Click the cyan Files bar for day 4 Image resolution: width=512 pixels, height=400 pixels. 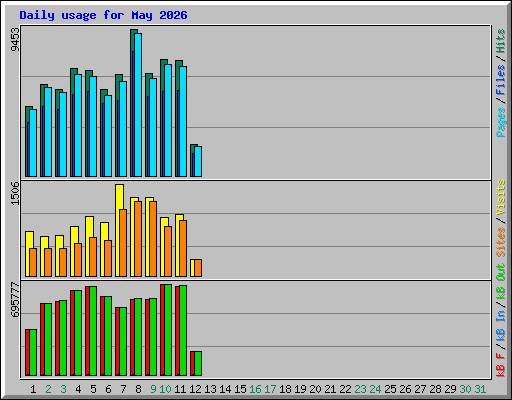pyautogui.click(x=78, y=125)
